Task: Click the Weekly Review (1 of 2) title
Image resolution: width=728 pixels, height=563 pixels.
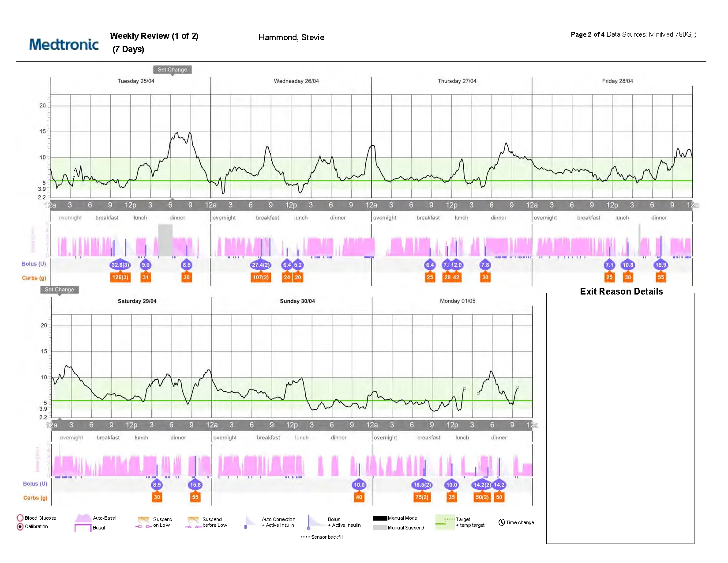Action: (154, 36)
